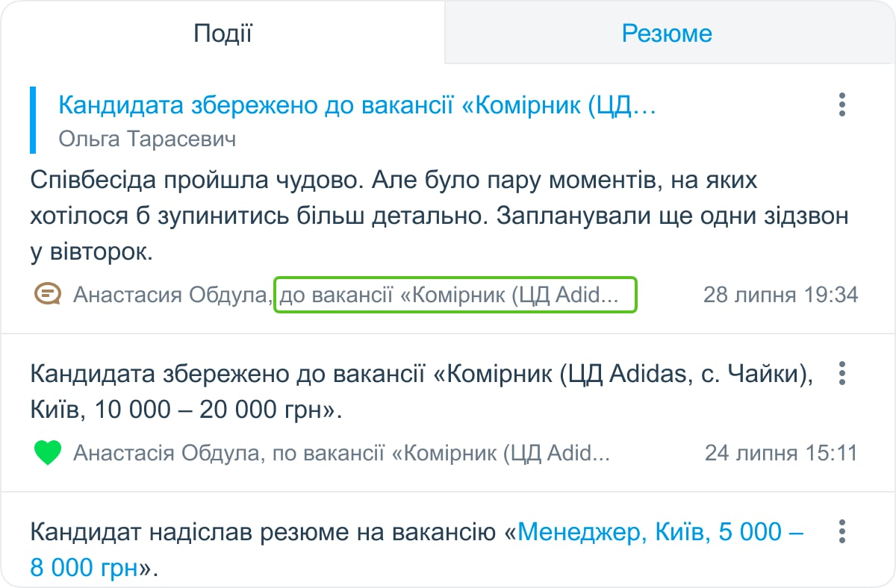The image size is (896, 588).
Task: Click the brown comment bubble icon
Action: (48, 294)
